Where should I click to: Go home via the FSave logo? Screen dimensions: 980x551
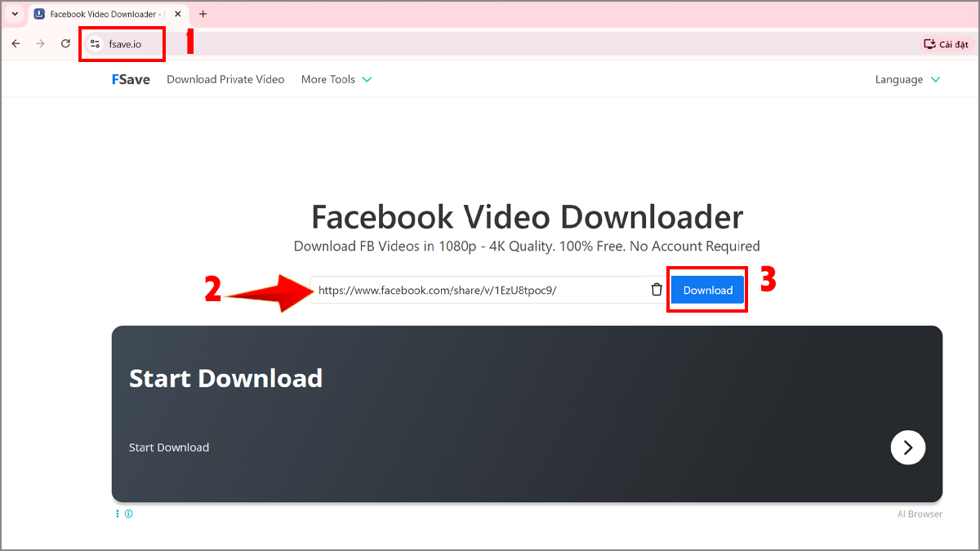tap(130, 79)
